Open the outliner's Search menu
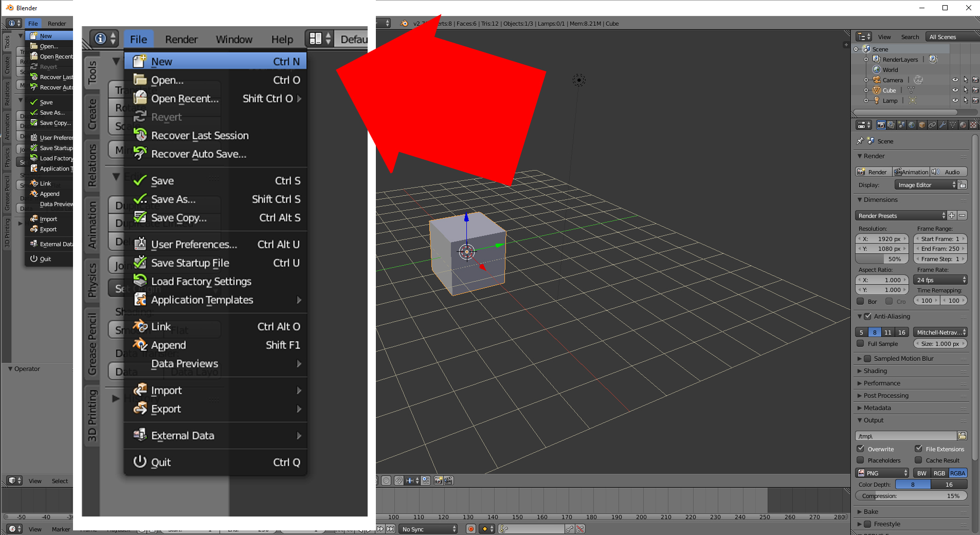980x535 pixels. [910, 37]
